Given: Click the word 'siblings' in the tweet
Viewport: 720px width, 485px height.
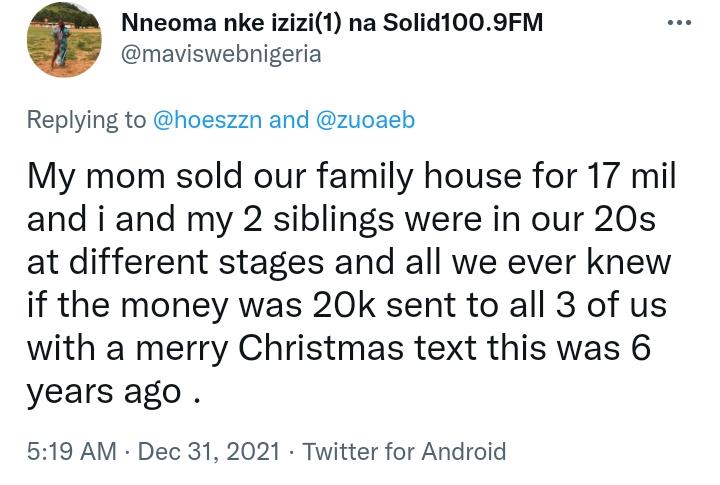Looking at the screenshot, I should 334,220.
